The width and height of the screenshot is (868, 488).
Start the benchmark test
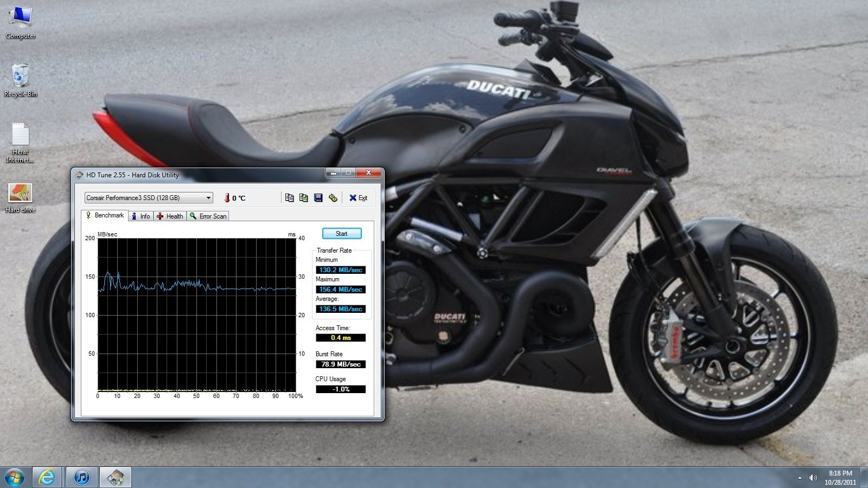[x=342, y=234]
